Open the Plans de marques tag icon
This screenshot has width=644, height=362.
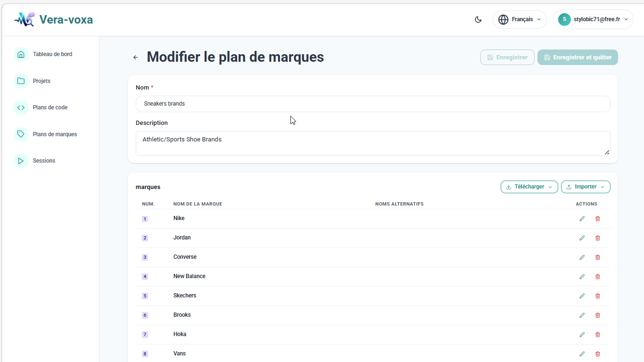[21, 134]
